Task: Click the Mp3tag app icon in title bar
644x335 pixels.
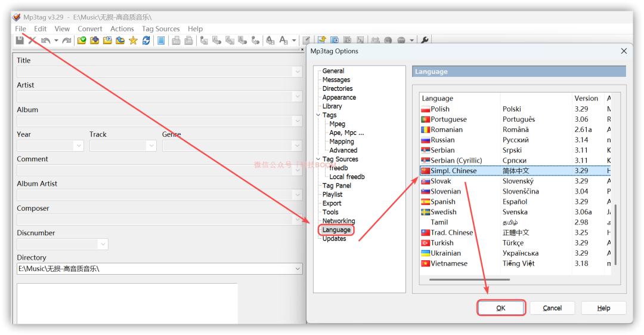Action: pyautogui.click(x=17, y=17)
